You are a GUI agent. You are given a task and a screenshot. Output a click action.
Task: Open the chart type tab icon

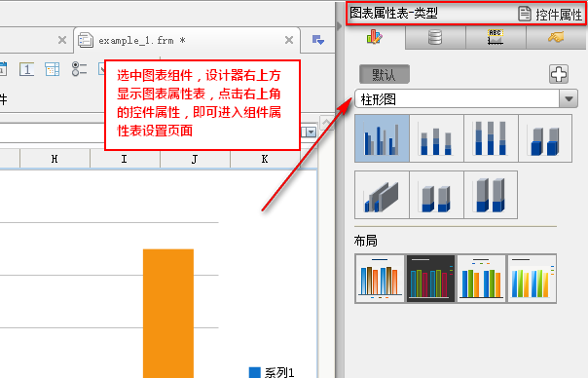tap(374, 37)
